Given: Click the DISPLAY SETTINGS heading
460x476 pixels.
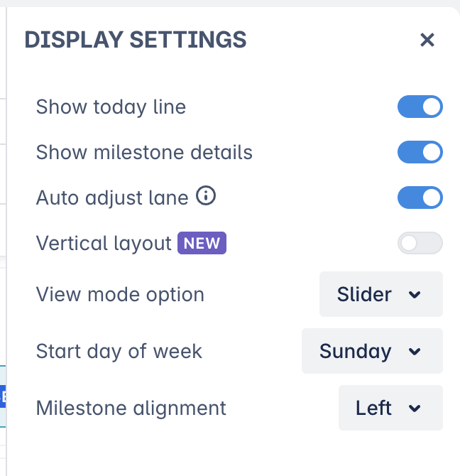Looking at the screenshot, I should click(136, 40).
